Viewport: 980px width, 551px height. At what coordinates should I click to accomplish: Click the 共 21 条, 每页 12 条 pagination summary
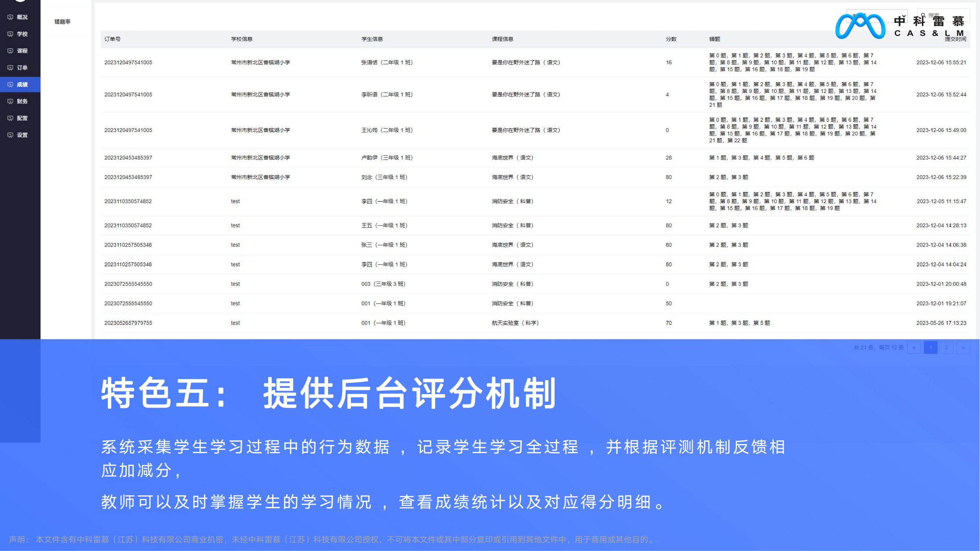[878, 348]
